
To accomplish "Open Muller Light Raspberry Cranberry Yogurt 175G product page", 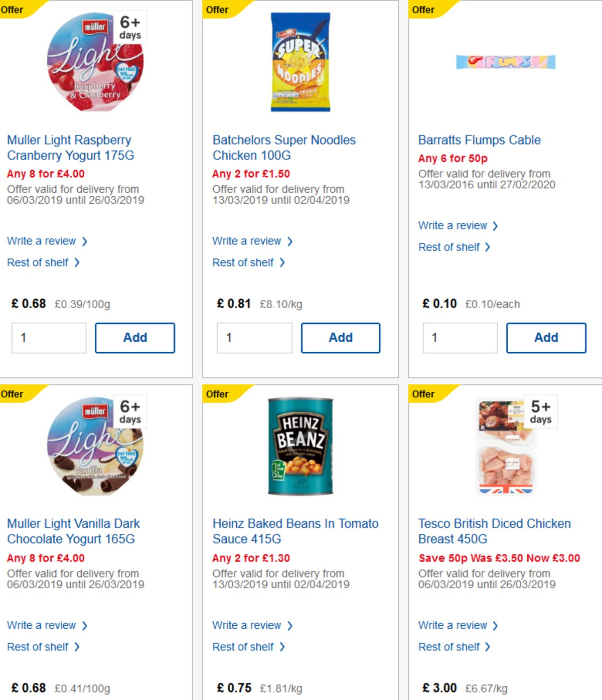I will (x=69, y=148).
